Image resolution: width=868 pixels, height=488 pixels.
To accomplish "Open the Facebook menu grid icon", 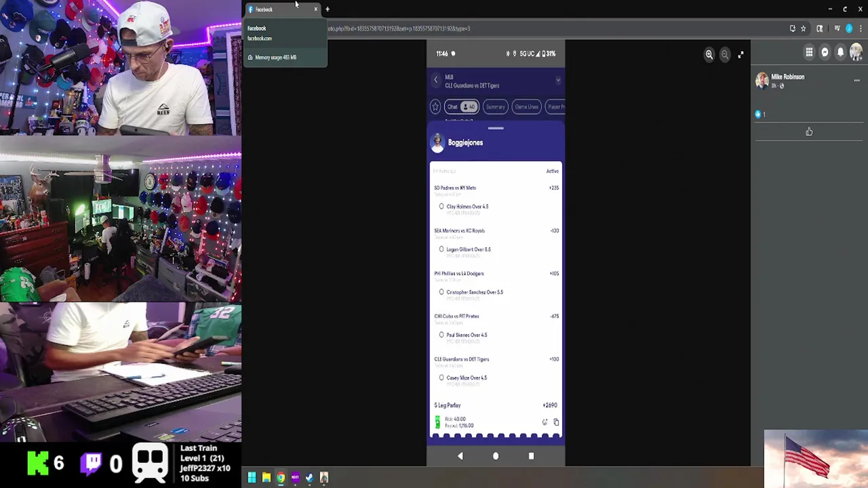I will coord(809,52).
